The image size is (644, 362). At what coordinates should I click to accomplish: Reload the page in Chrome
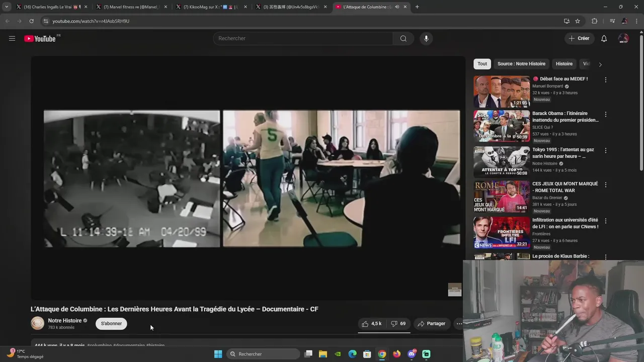tap(31, 21)
